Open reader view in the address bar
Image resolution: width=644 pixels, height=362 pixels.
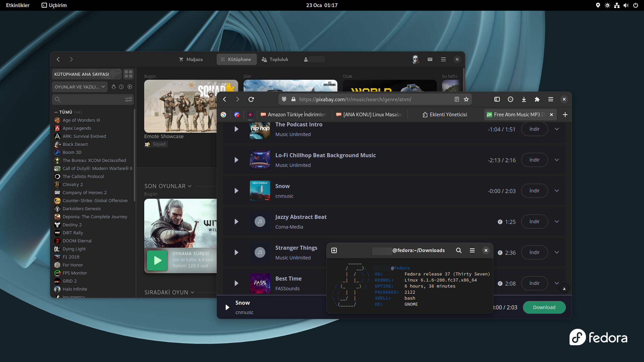pyautogui.click(x=457, y=99)
